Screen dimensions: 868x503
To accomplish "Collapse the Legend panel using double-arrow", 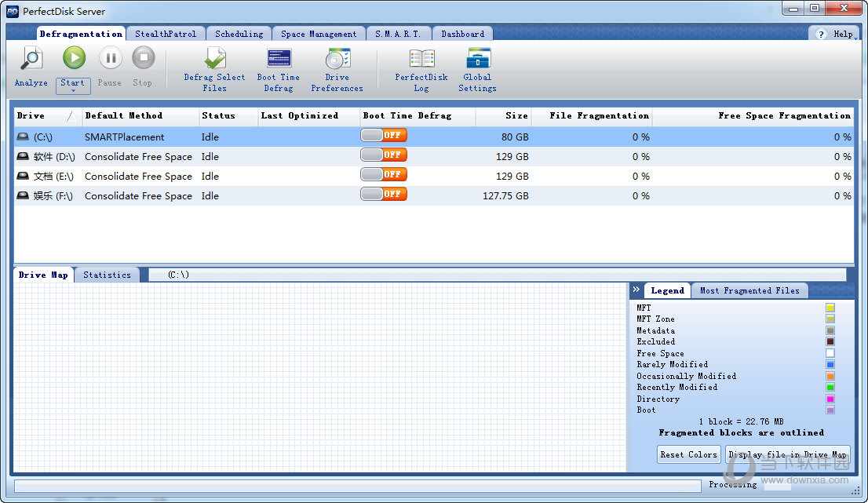I will tap(636, 290).
